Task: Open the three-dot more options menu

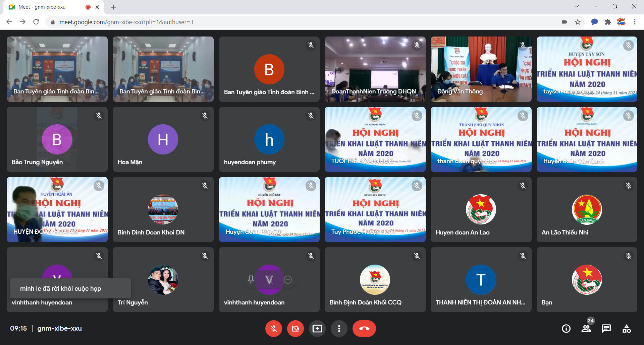Action: pos(339,329)
